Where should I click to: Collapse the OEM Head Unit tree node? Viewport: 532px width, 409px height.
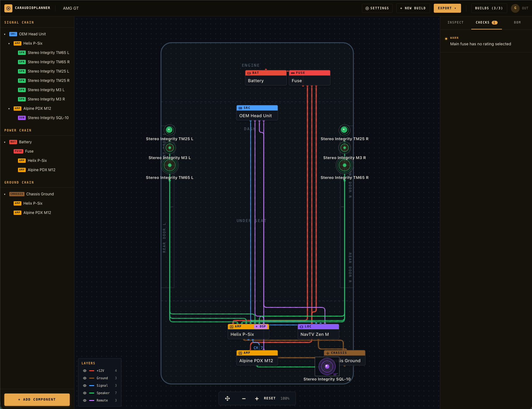point(5,34)
